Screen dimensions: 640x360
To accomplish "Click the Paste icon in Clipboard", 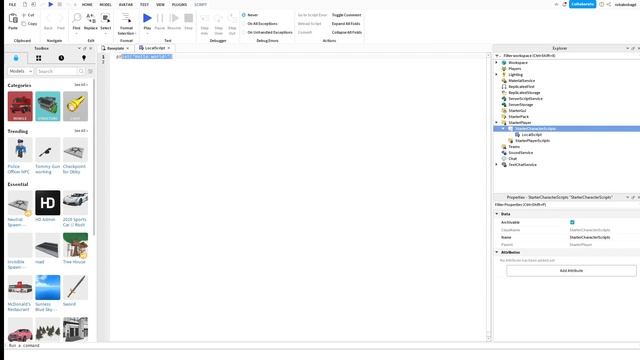I will point(13,18).
